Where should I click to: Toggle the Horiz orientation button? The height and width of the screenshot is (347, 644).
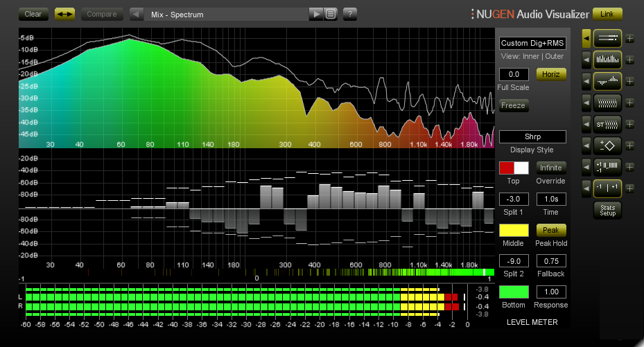tap(551, 74)
